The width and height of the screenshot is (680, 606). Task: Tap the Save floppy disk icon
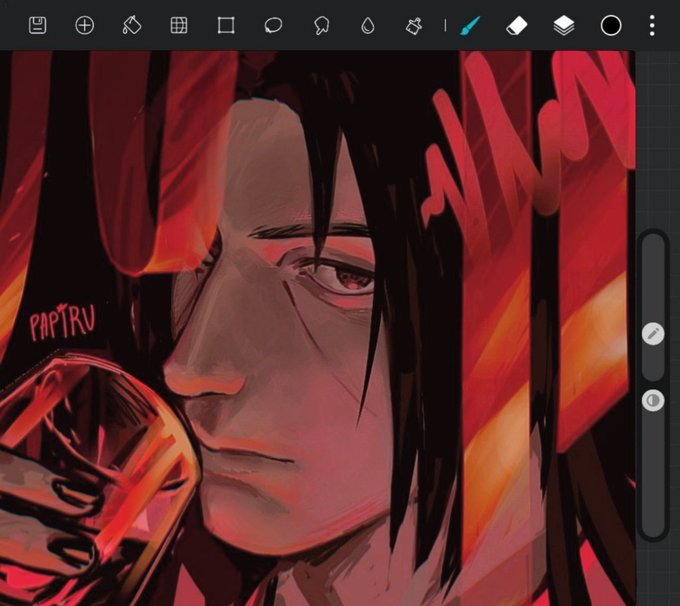point(38,25)
